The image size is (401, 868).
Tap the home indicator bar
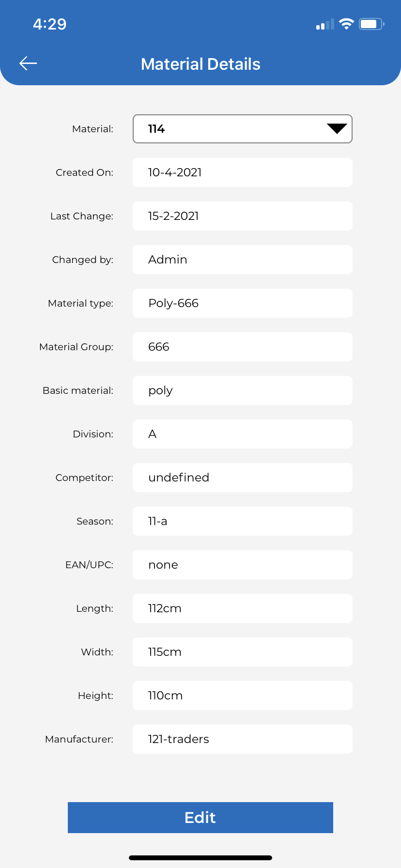pos(200,858)
